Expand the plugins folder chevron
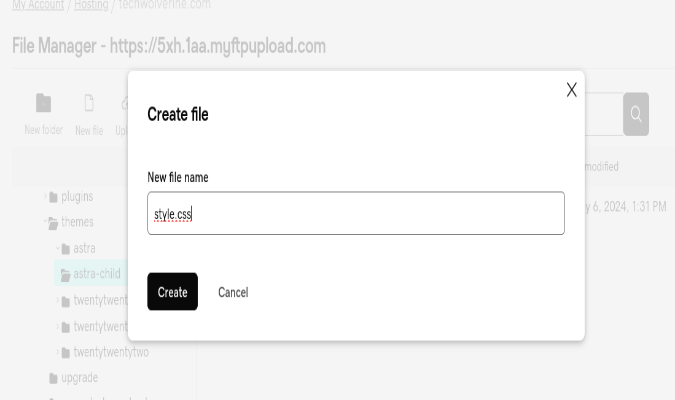 45,196
